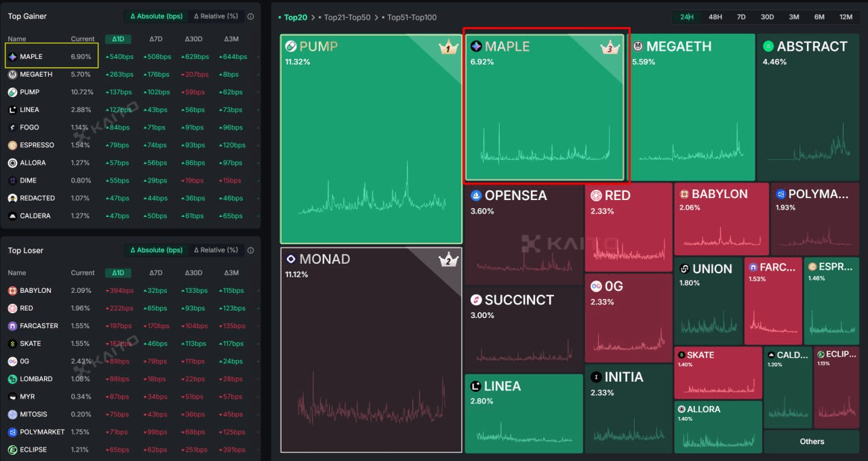868x461 pixels.
Task: Click the 540bps value in the MAPLE row
Action: 119,56
